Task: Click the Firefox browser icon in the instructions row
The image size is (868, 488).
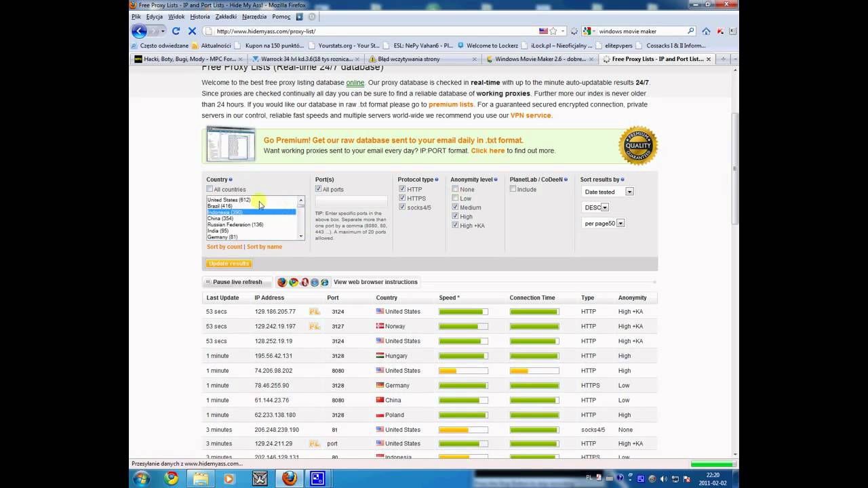Action: (282, 282)
